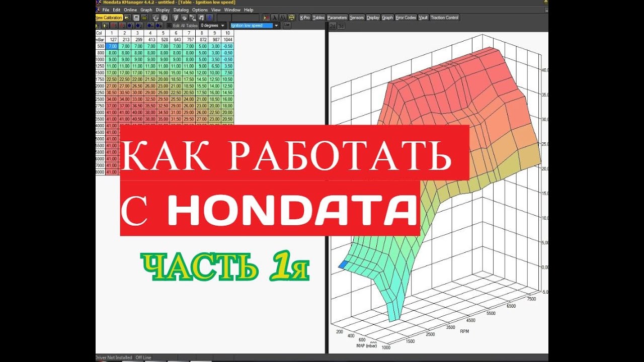
Task: Select the 7,50 cell in row 1500
Action: click(228, 72)
